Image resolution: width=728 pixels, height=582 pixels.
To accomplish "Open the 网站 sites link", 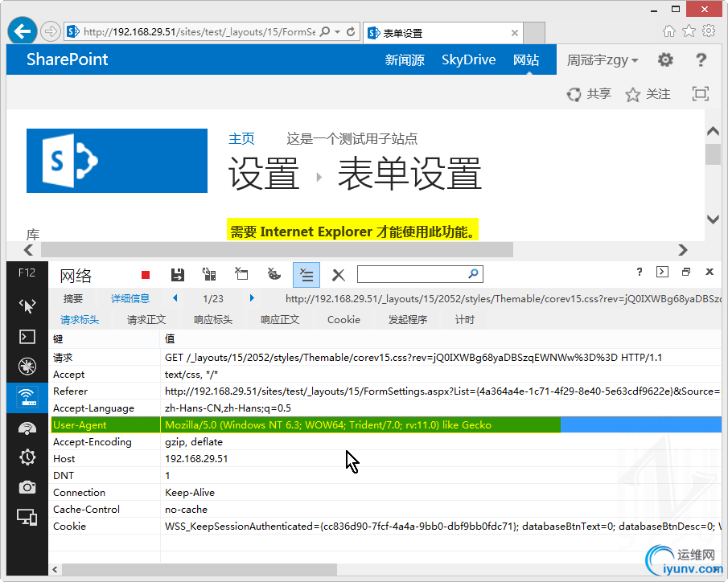I will tap(525, 59).
